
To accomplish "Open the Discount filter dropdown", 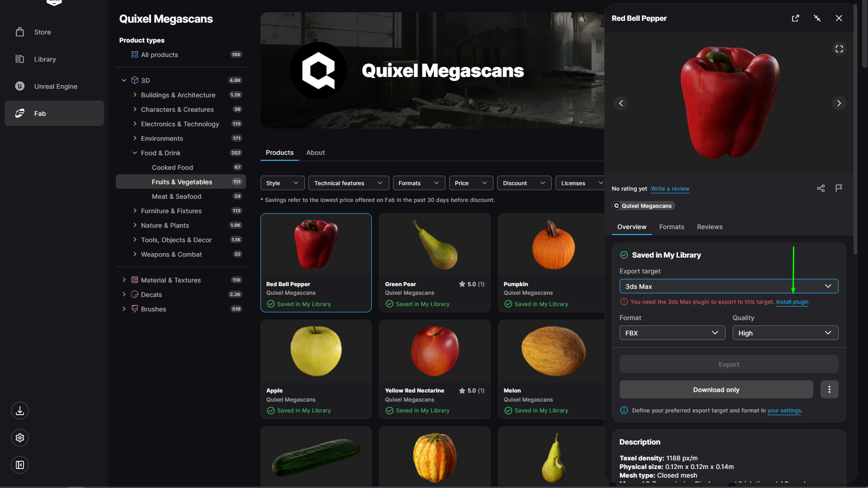I will click(524, 183).
